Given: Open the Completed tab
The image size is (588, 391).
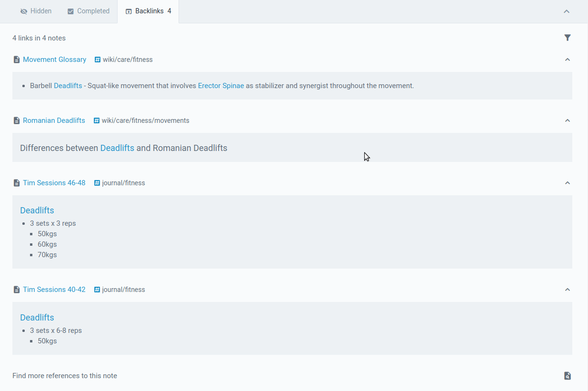Looking at the screenshot, I should 89,11.
